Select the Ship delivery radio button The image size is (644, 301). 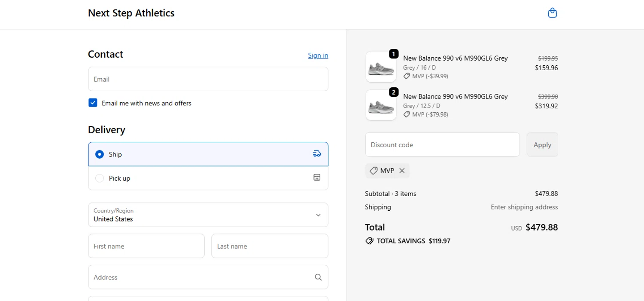pyautogui.click(x=100, y=154)
